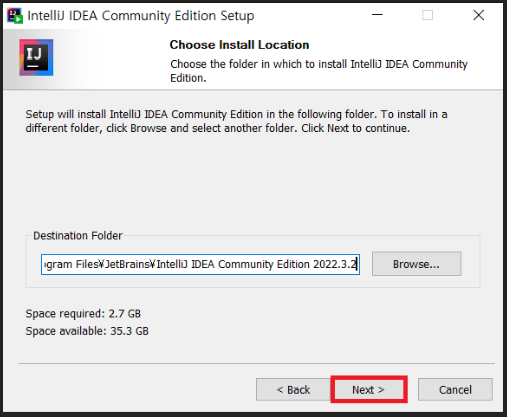Minimize the IntelliJ IDEA Setup window
The image size is (507, 417).
(x=377, y=15)
